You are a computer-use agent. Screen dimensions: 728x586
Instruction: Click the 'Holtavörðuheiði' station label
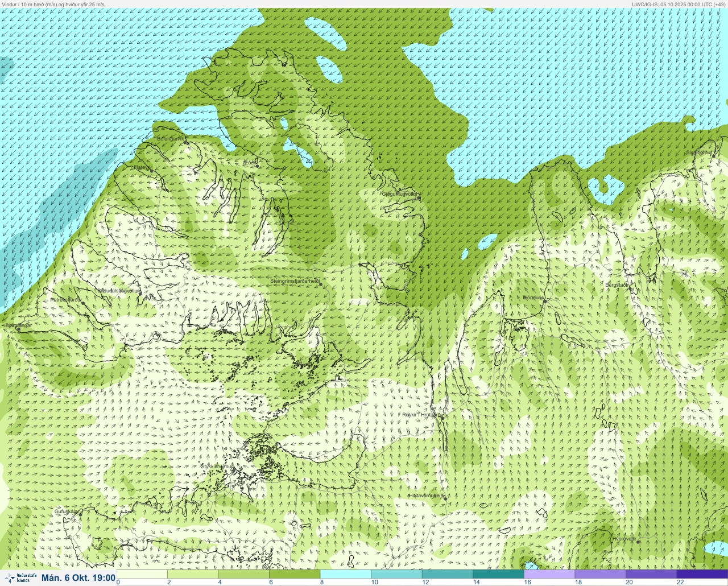click(x=427, y=496)
